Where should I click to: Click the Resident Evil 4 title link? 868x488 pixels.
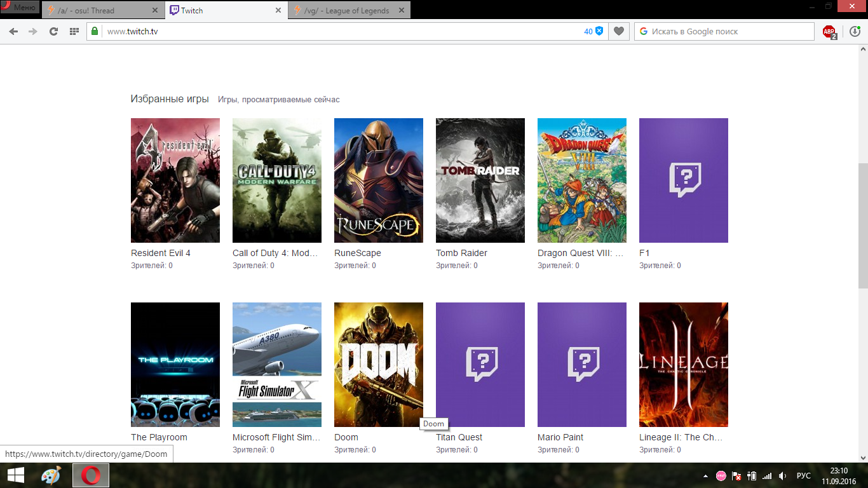pos(161,253)
